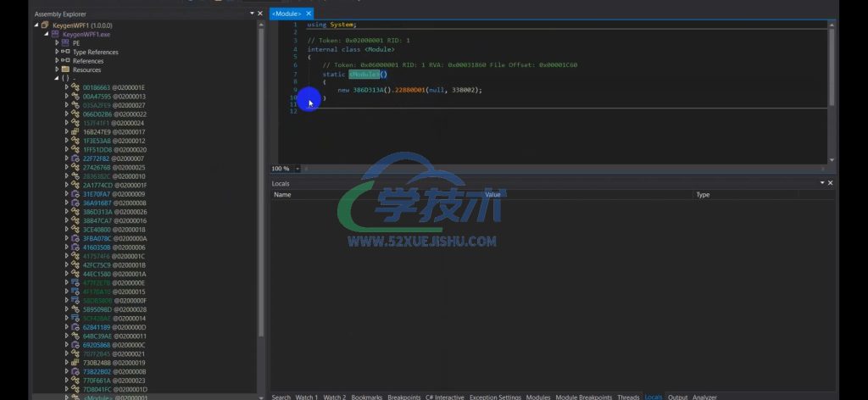Click the highlighted <Module> constructor name
The image size is (868, 400).
coord(364,74)
